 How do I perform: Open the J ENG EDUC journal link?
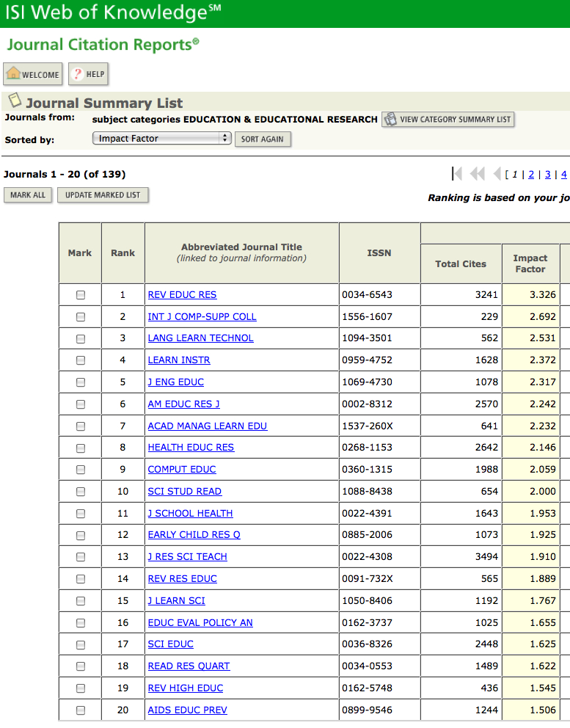(175, 382)
